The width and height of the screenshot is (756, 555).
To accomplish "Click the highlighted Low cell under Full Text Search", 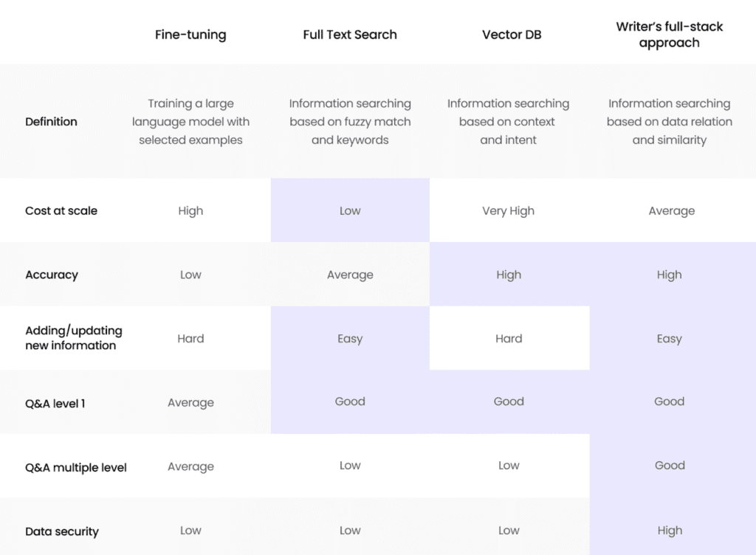I will (x=350, y=210).
